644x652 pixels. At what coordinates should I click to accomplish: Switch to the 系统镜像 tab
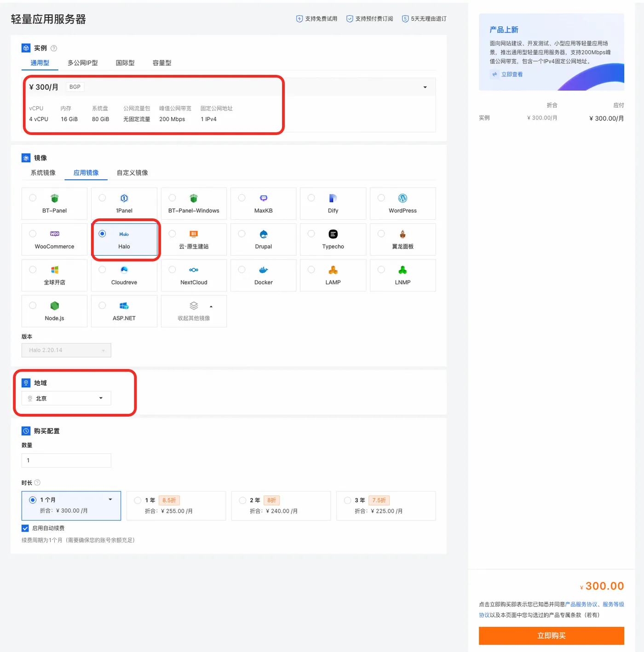point(43,173)
